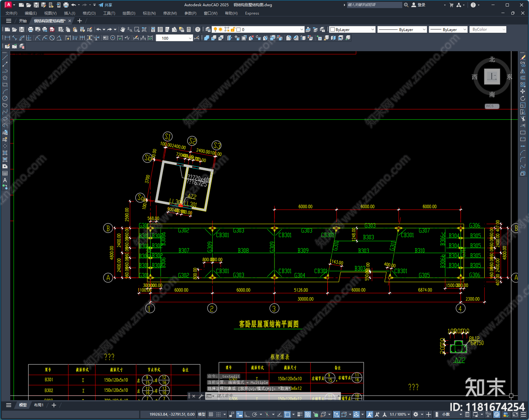Click the Angular dimension tool

pyautogui.click(x=59, y=38)
